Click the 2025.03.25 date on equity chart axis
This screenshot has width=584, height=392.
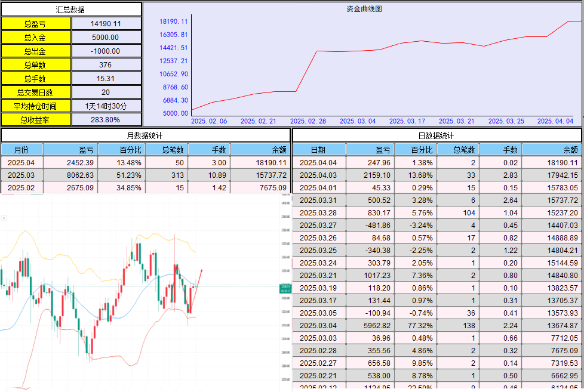(506, 121)
